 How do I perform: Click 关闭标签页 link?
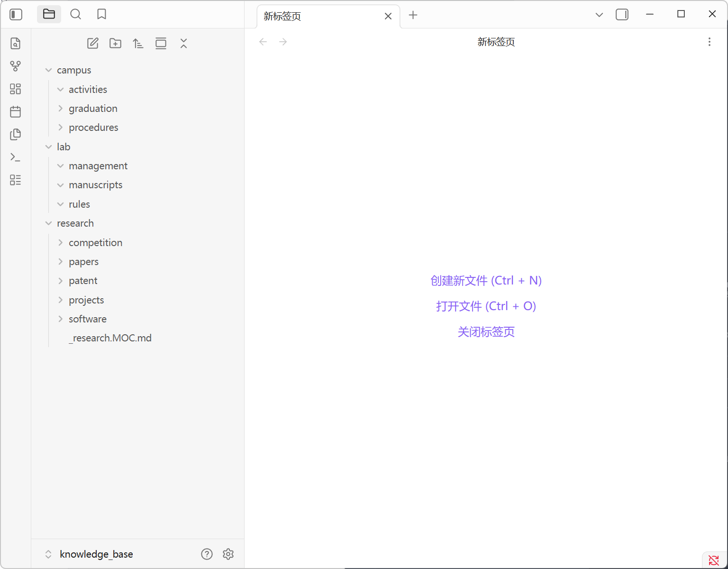click(486, 332)
